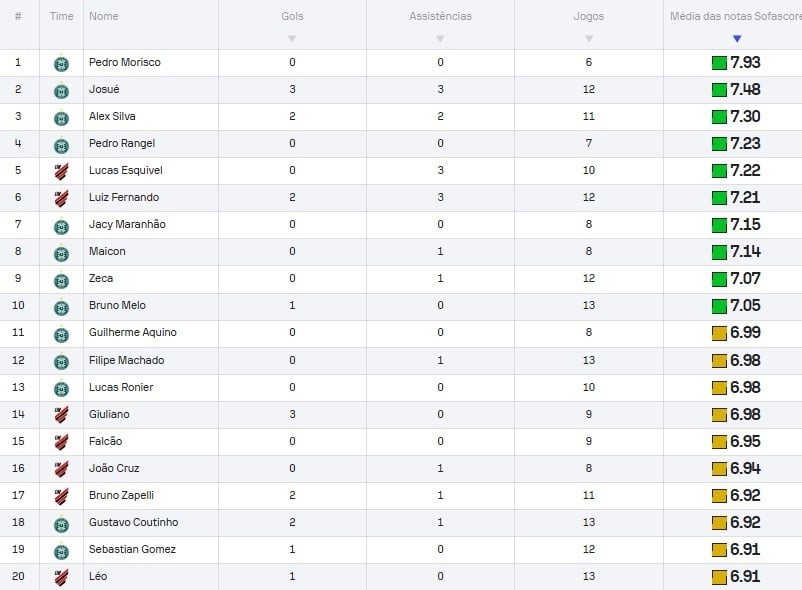Viewport: 802px width, 590px height.
Task: Sort table by the Gols column arrow
Action: [x=292, y=39]
